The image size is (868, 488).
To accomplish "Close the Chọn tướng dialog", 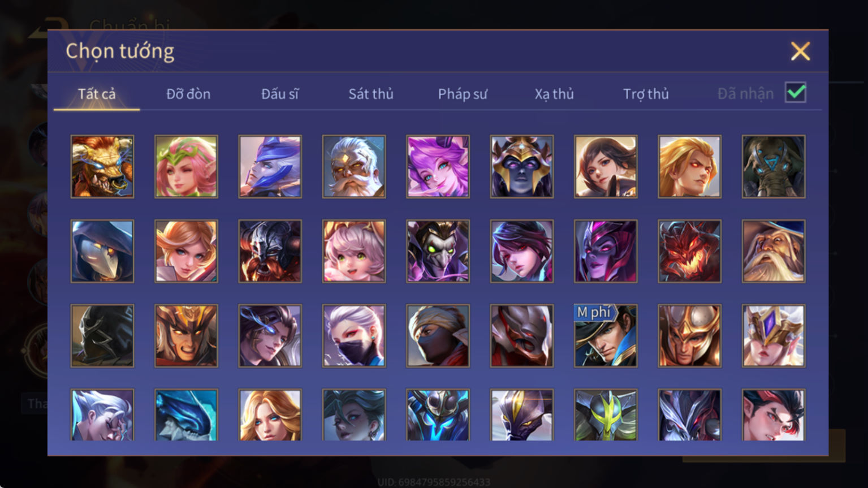I will pos(800,51).
